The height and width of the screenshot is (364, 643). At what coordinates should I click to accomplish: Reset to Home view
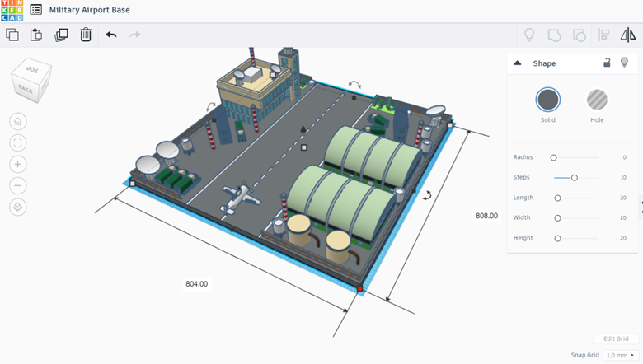coord(17,122)
